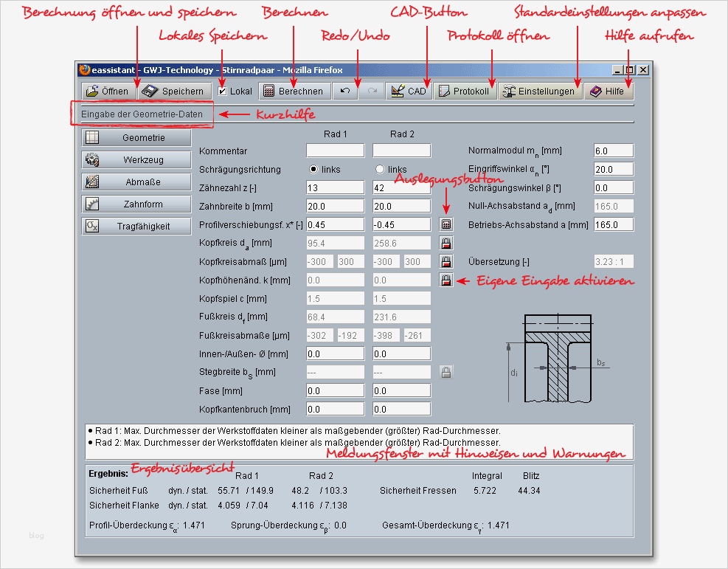Click the calculator button beside Profilverschiebung
The image size is (728, 569).
pyautogui.click(x=446, y=224)
